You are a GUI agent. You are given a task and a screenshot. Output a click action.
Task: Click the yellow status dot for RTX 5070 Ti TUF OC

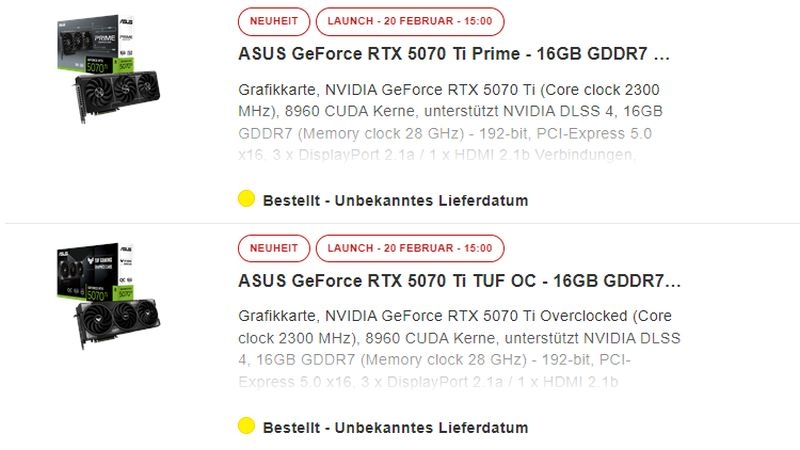247,426
